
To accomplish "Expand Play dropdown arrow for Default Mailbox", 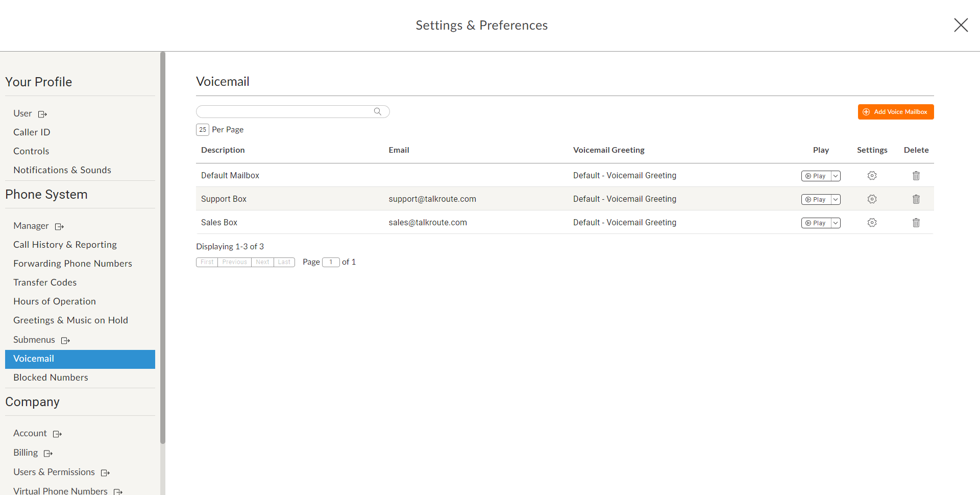I will tap(836, 176).
